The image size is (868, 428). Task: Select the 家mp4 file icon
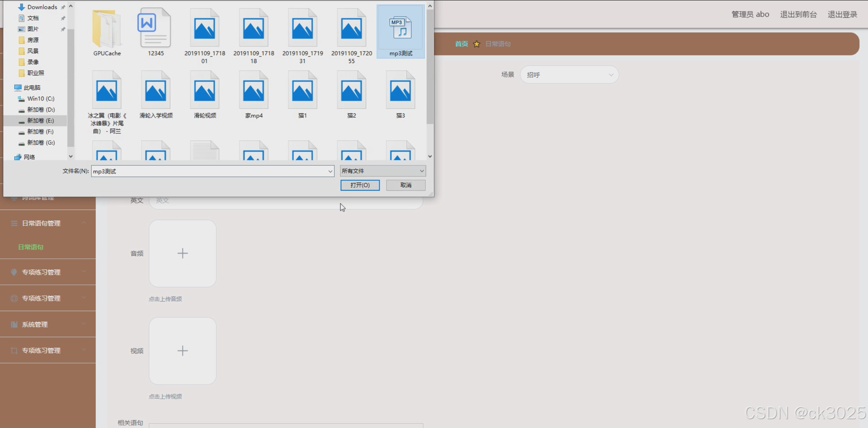(x=253, y=91)
